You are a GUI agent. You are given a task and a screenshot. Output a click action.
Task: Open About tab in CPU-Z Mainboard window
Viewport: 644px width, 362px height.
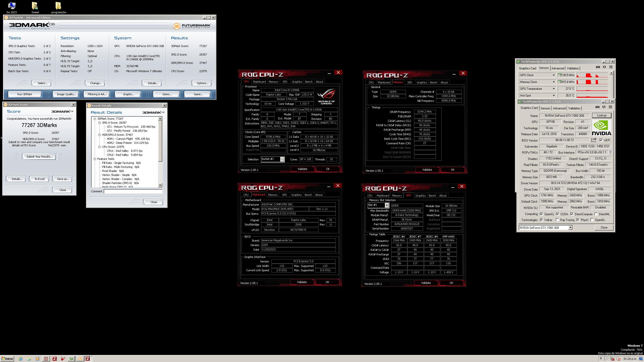point(319,195)
